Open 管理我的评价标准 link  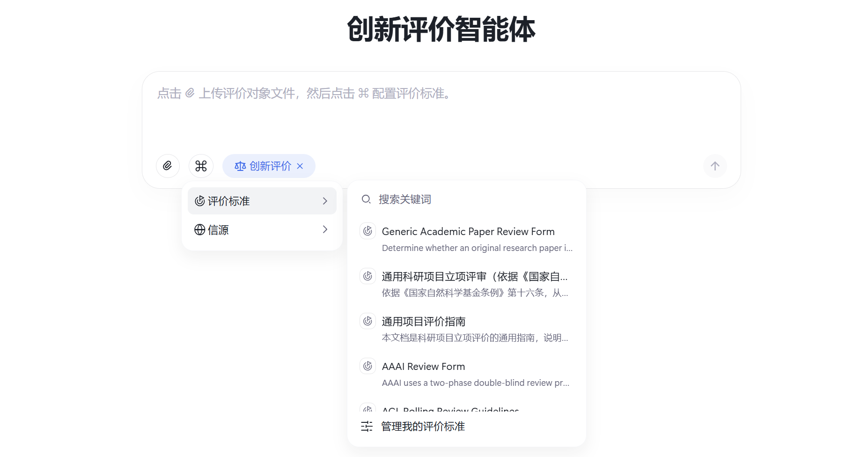click(x=423, y=427)
